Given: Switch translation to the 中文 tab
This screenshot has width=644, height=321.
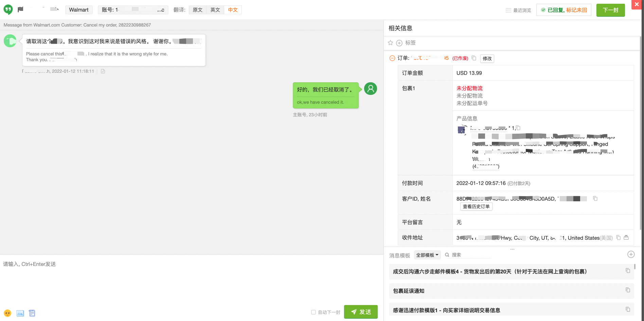Looking at the screenshot, I should [x=233, y=10].
